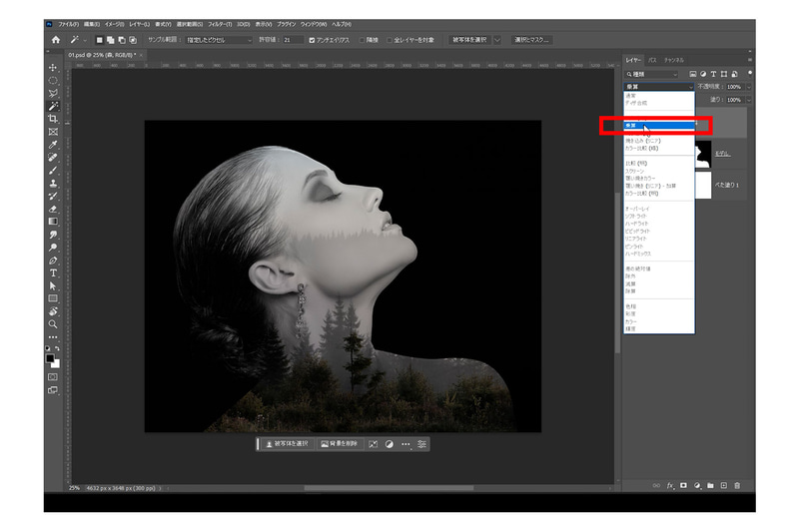Choose the Zoom tool in toolbar
The width and height of the screenshot is (799, 532).
point(53,324)
